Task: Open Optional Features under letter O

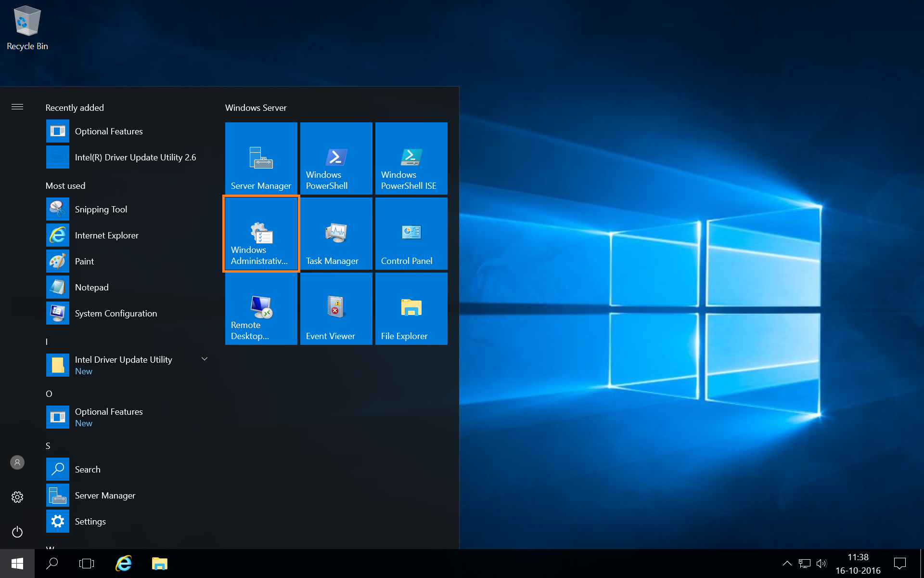Action: coord(129,418)
